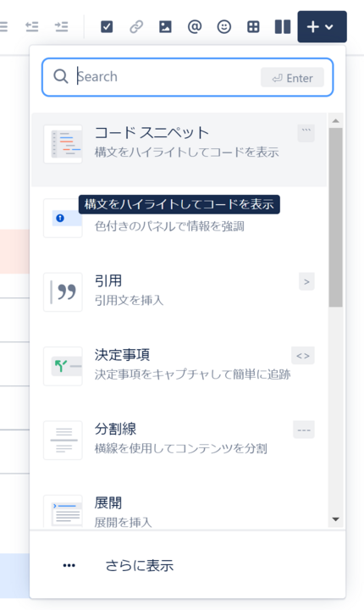Click the info panel item icon
The image size is (364, 610).
[x=63, y=219]
